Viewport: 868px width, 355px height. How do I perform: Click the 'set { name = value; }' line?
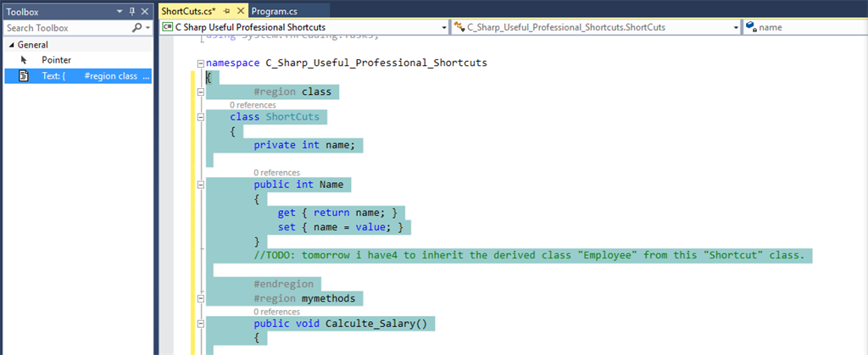[x=341, y=227]
